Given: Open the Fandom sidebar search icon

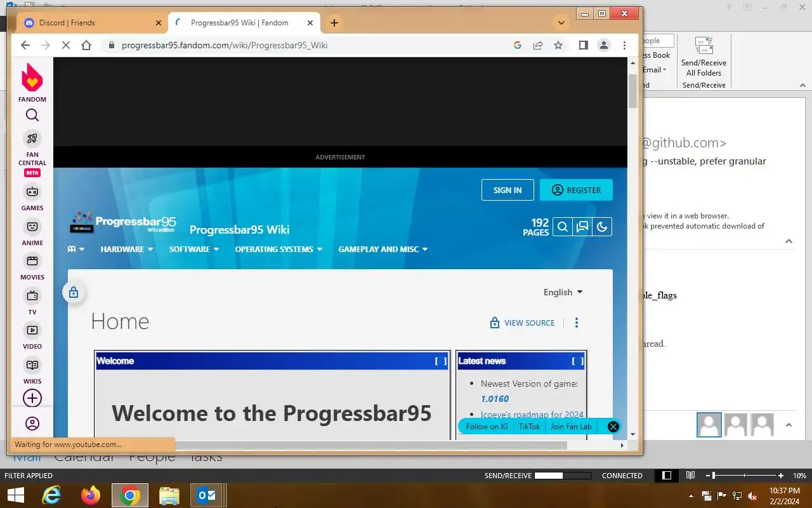Looking at the screenshot, I should (x=32, y=115).
